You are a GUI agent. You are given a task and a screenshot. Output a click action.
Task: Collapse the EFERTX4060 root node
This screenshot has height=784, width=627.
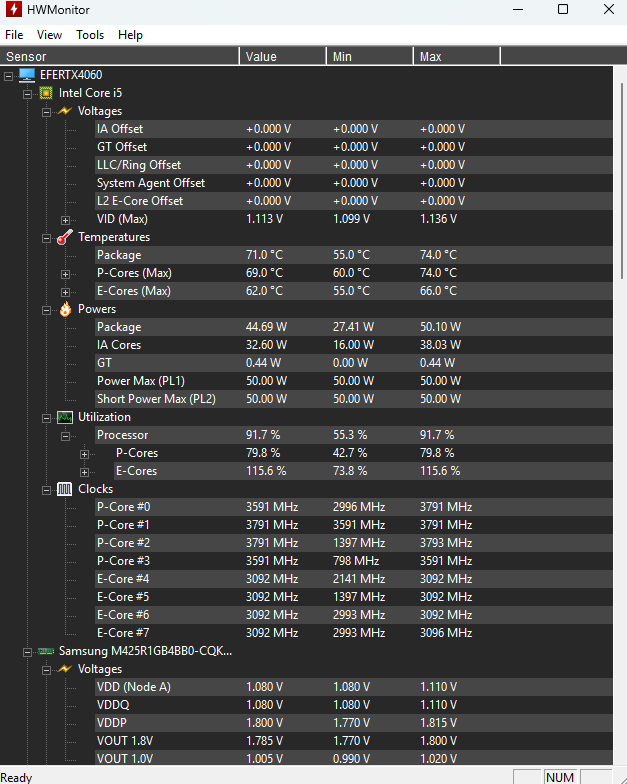click(x=8, y=76)
